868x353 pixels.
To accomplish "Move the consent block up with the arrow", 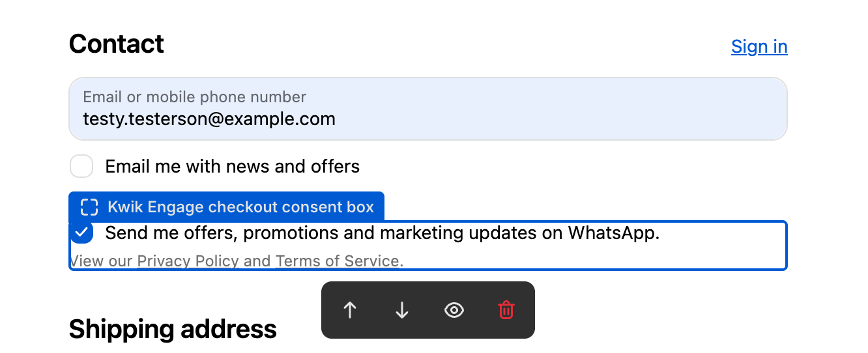I will [x=350, y=310].
